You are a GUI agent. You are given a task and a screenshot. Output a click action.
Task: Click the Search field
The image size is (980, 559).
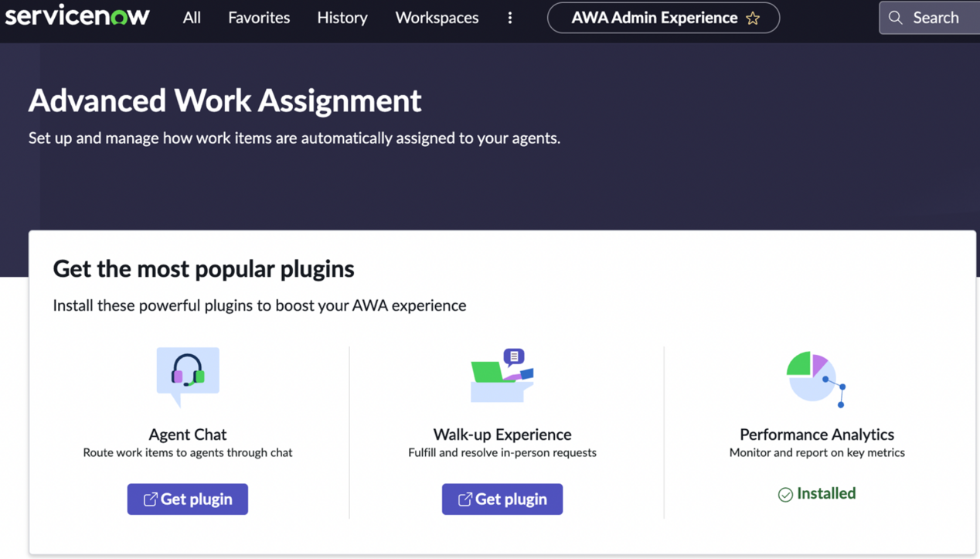click(x=930, y=18)
